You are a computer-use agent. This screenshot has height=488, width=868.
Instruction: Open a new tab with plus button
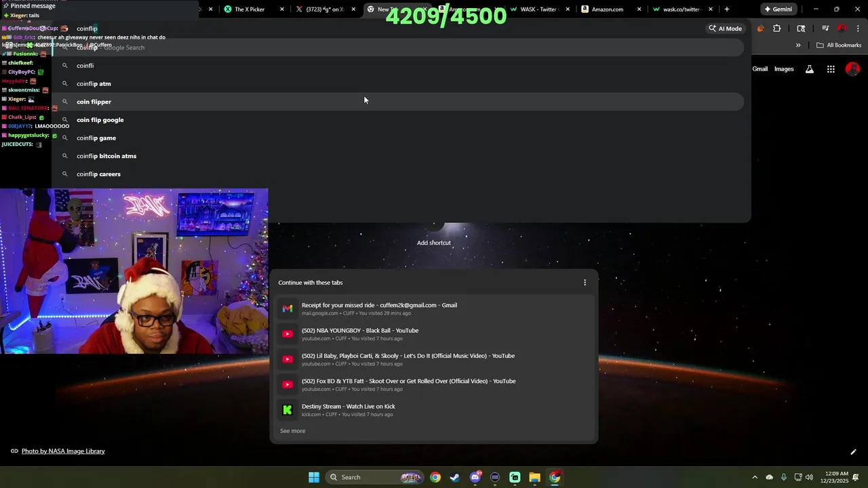tap(727, 9)
